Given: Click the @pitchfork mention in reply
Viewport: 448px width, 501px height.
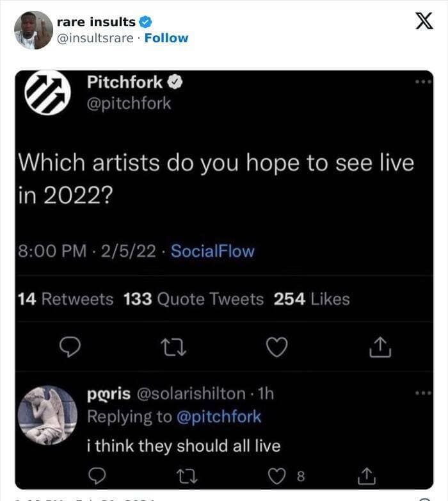Looking at the screenshot, I should [x=218, y=416].
